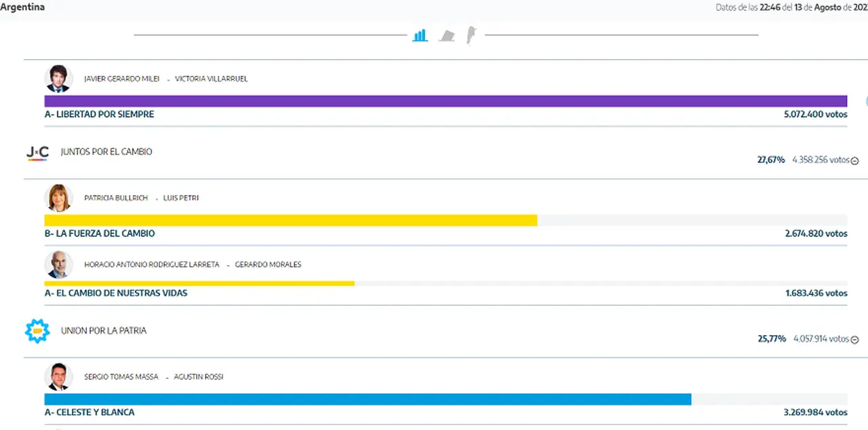Click the 4.057.914 votos total
868x430 pixels.
[821, 338]
